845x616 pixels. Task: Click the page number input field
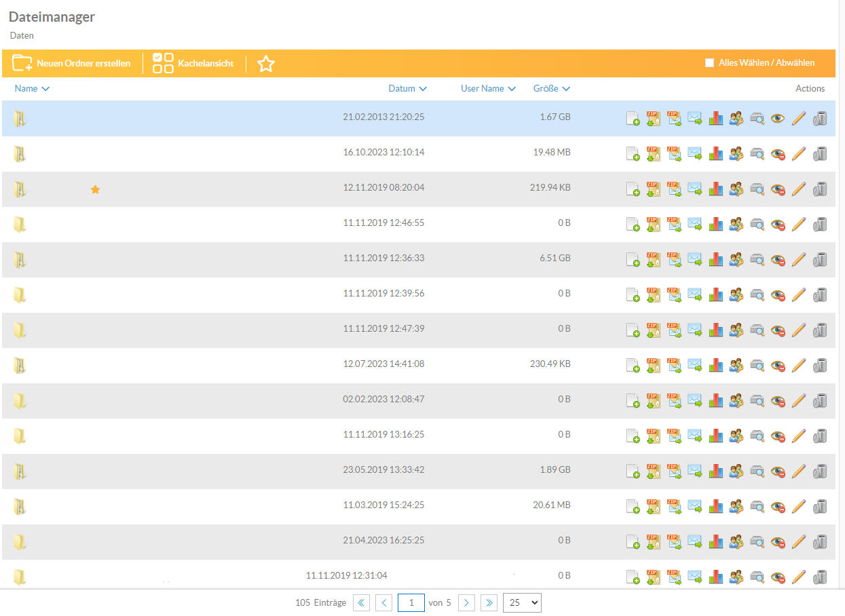[411, 602]
